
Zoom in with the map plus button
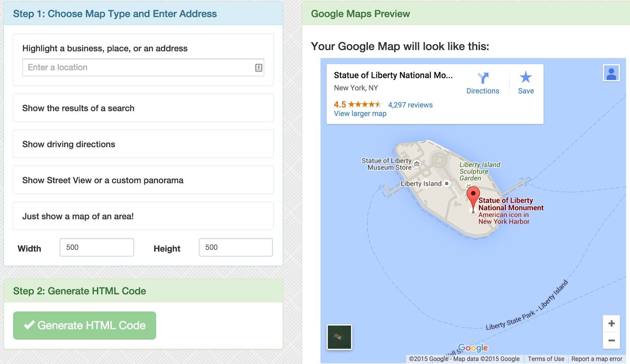click(611, 323)
